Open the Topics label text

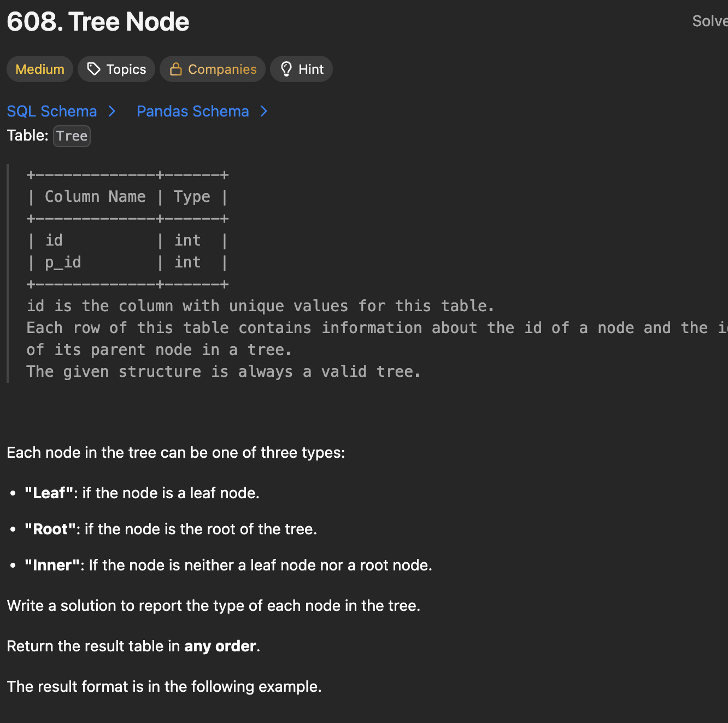pyautogui.click(x=126, y=69)
